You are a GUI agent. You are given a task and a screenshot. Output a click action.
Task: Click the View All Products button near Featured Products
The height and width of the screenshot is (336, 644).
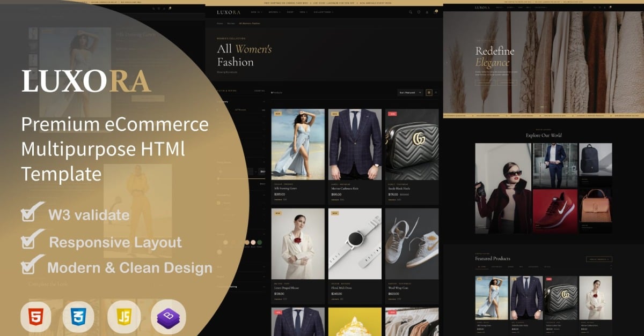point(599,259)
